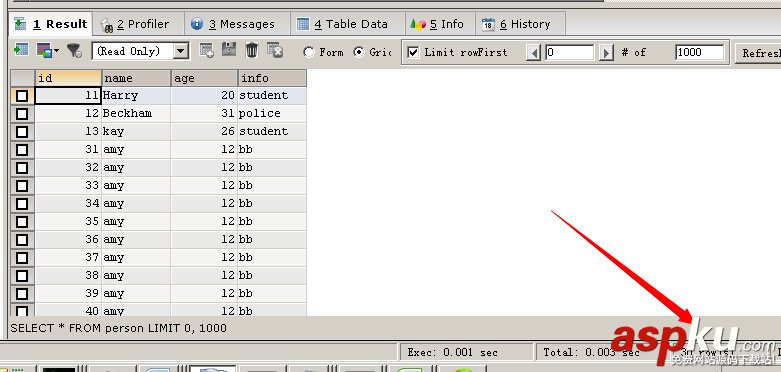
Task: Select the cell with name kay
Action: tap(136, 131)
